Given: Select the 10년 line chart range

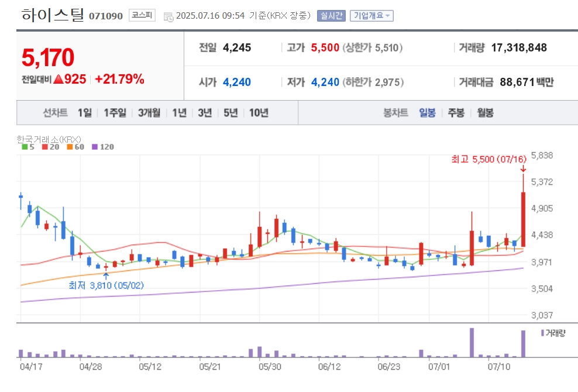Looking at the screenshot, I should 259,112.
